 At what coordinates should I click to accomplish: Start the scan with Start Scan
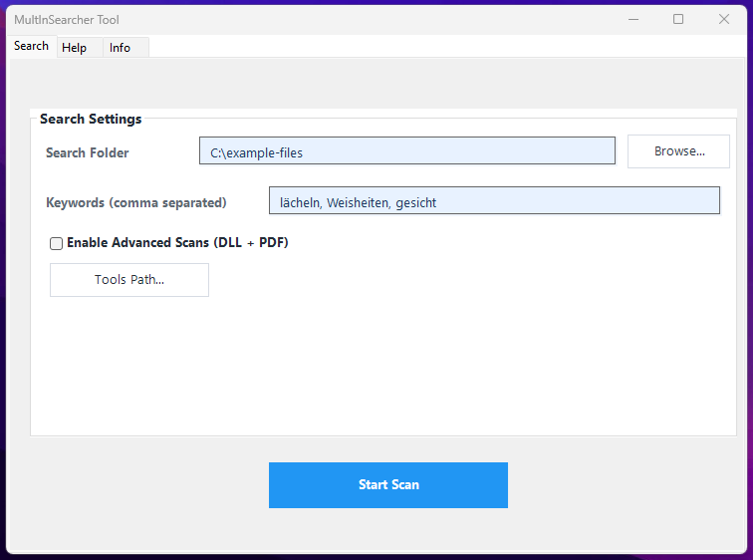click(388, 485)
